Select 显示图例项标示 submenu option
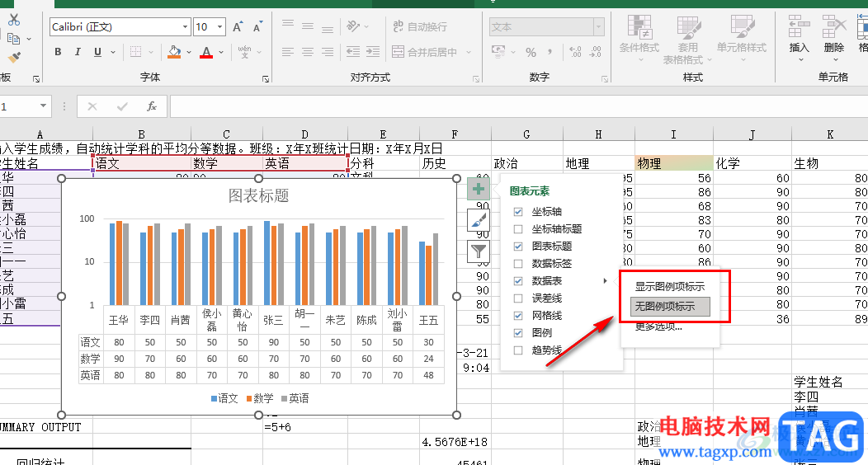The width and height of the screenshot is (868, 465). pos(670,286)
